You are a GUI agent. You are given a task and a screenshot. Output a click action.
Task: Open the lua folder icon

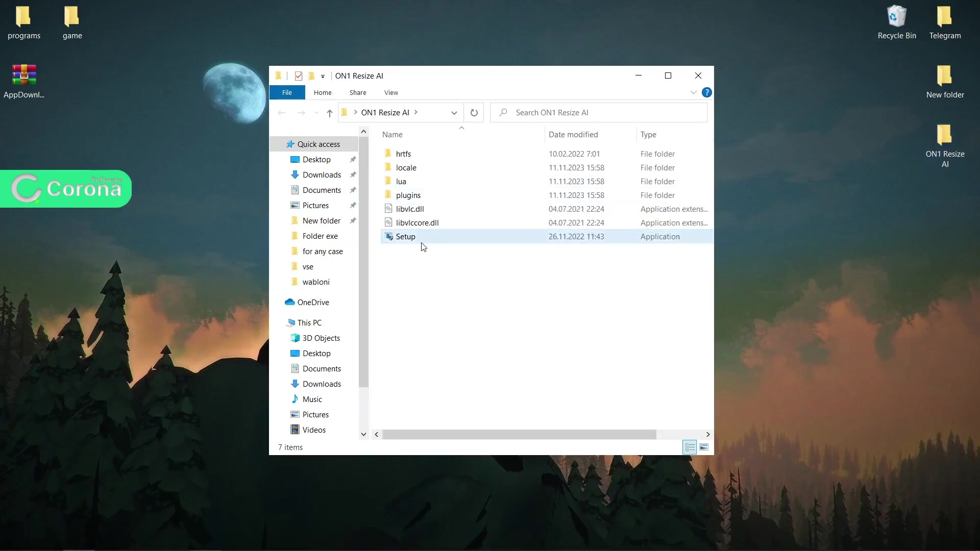[x=388, y=181]
